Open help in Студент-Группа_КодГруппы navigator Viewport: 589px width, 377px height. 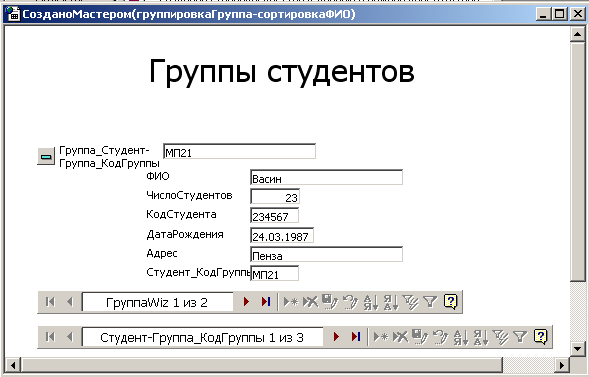click(541, 336)
